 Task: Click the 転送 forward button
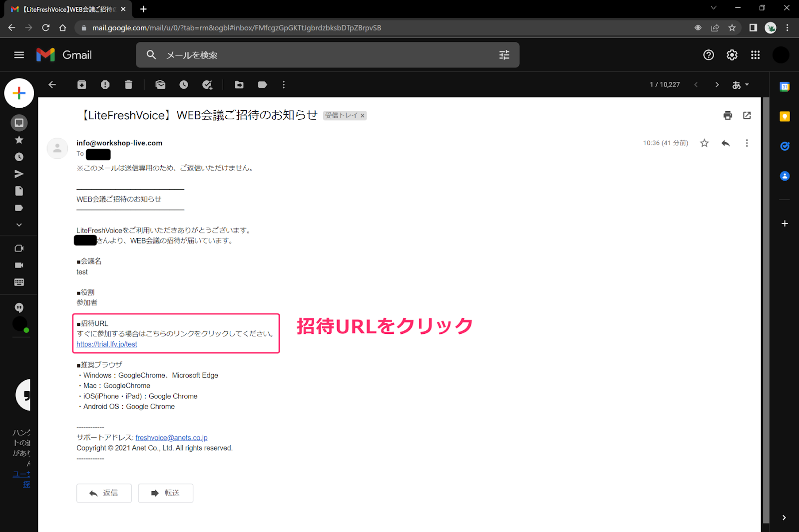pos(166,493)
